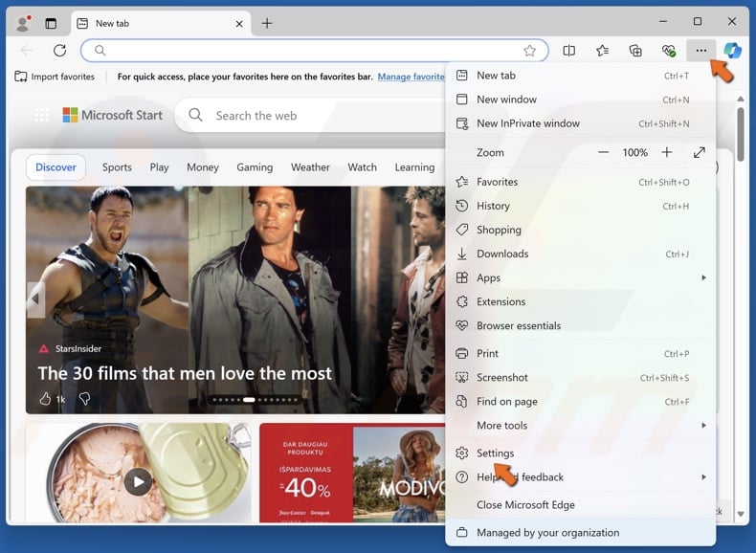
Task: Close the New tab tab
Action: (x=239, y=24)
